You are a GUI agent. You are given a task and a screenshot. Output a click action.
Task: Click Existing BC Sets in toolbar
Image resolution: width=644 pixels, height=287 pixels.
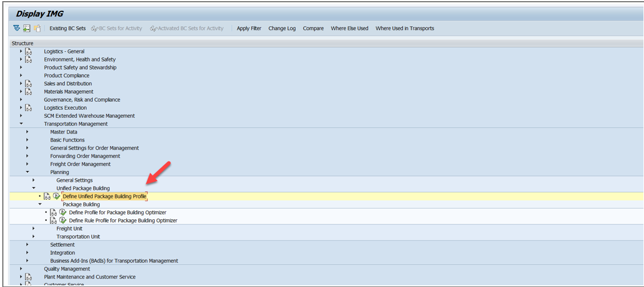(67, 28)
